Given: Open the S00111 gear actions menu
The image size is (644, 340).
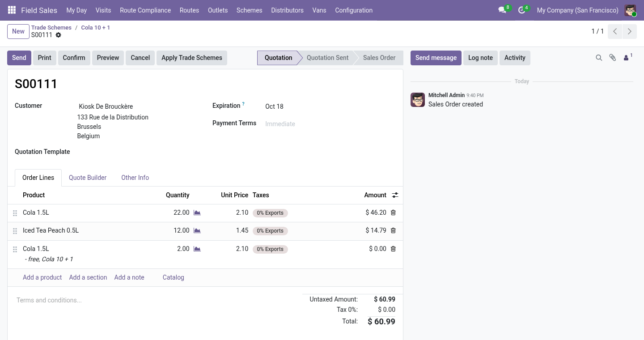Looking at the screenshot, I should (x=58, y=35).
